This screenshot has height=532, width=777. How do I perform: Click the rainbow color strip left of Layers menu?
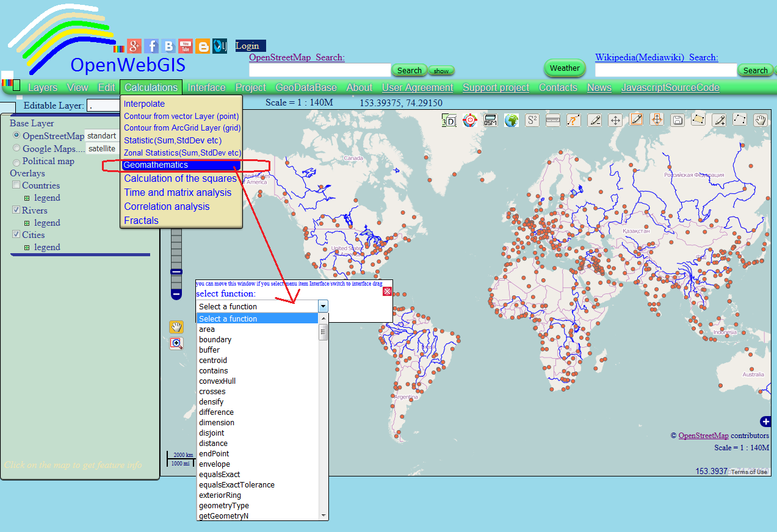pyautogui.click(x=7, y=83)
